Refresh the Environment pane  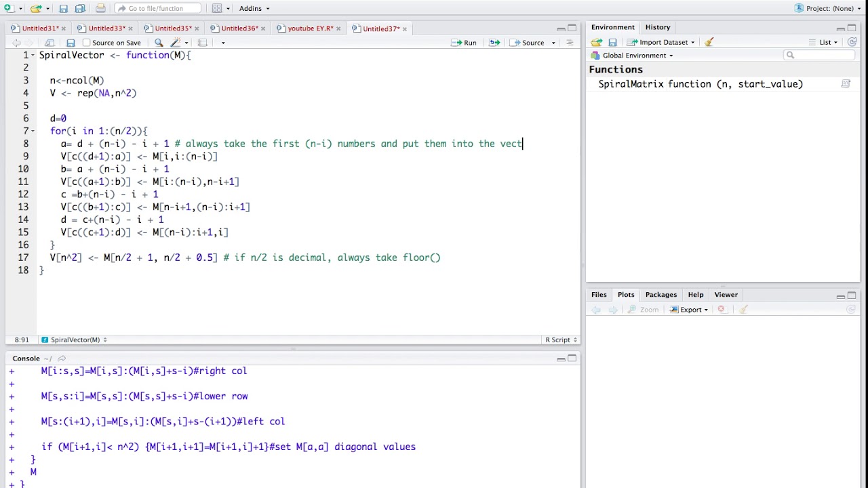point(852,42)
